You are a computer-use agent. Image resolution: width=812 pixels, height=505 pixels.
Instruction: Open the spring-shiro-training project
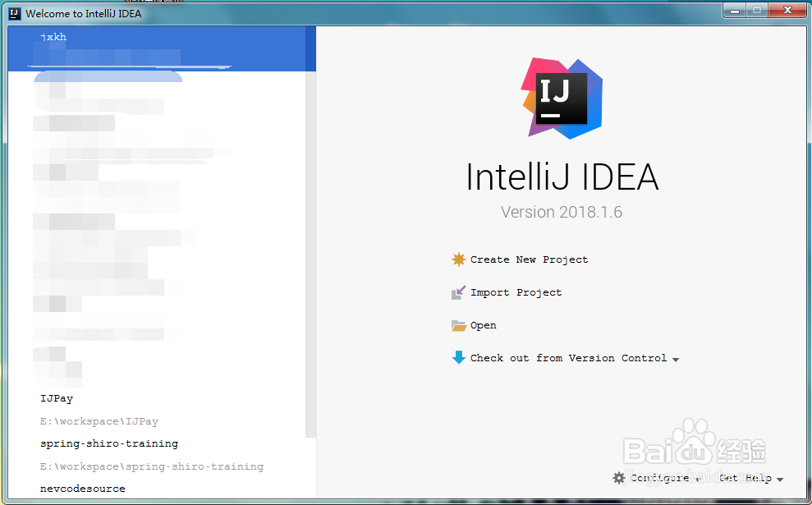pyautogui.click(x=108, y=443)
